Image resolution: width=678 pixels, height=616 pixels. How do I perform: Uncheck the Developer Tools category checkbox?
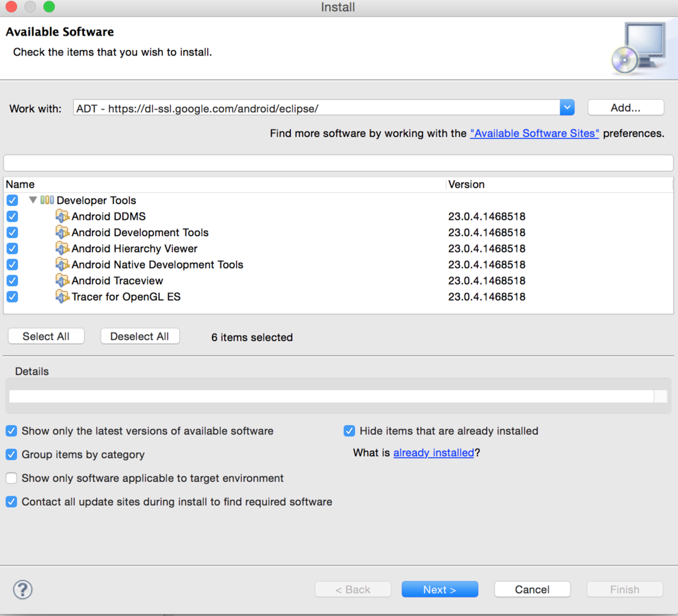[x=12, y=201]
